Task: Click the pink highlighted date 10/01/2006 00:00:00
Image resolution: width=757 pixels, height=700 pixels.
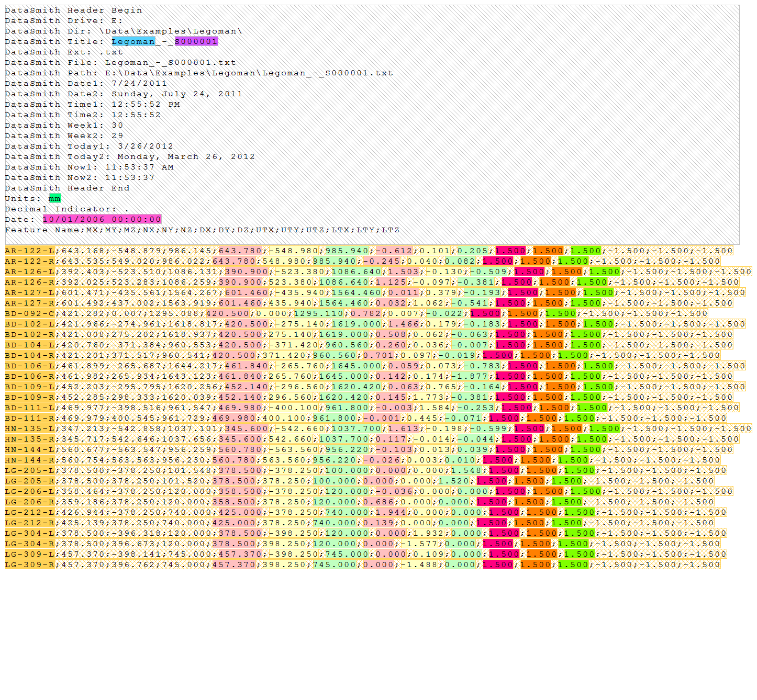Action: [x=102, y=219]
